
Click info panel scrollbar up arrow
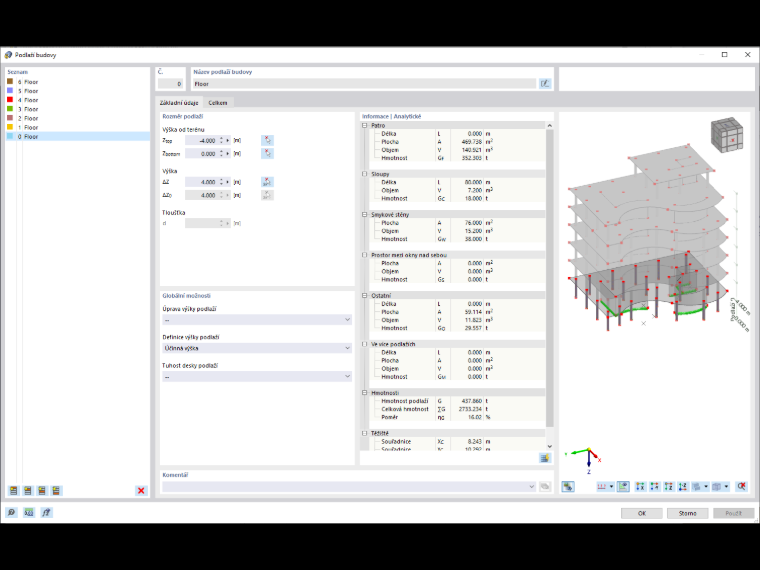point(550,126)
